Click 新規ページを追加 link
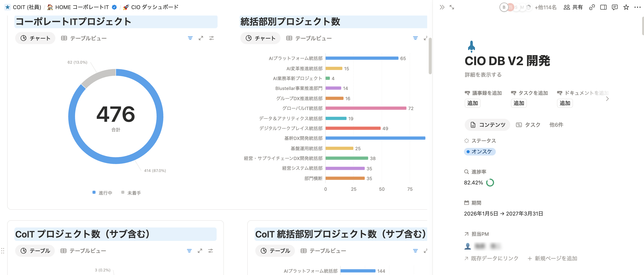 (x=552, y=259)
